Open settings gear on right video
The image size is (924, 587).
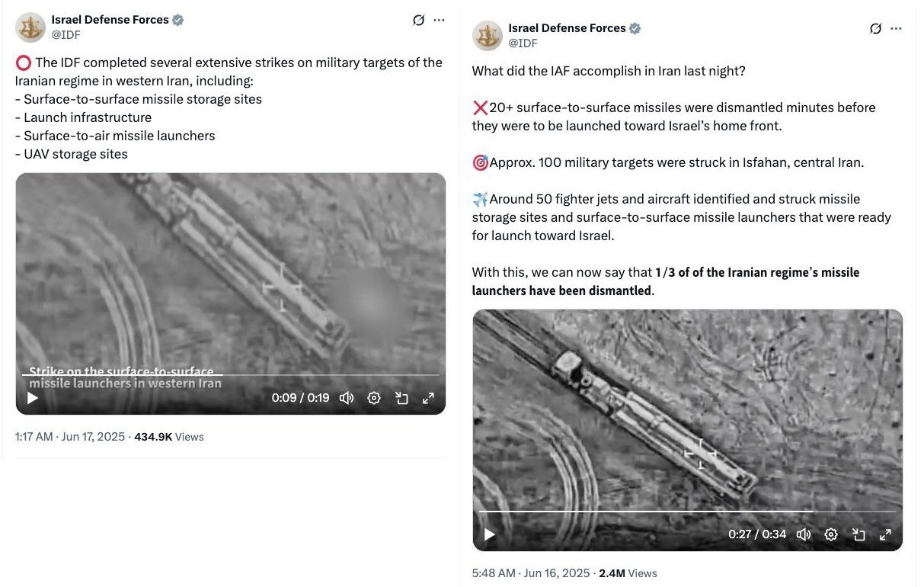click(x=831, y=534)
